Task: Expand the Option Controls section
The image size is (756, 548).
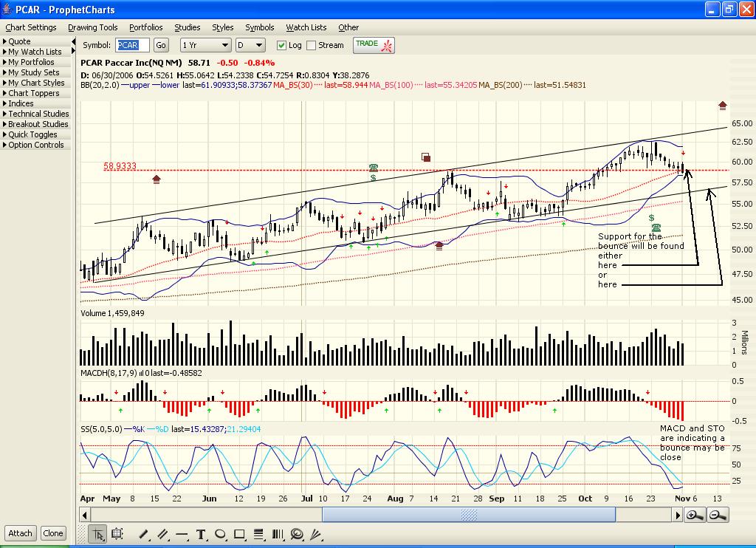Action: click(35, 145)
